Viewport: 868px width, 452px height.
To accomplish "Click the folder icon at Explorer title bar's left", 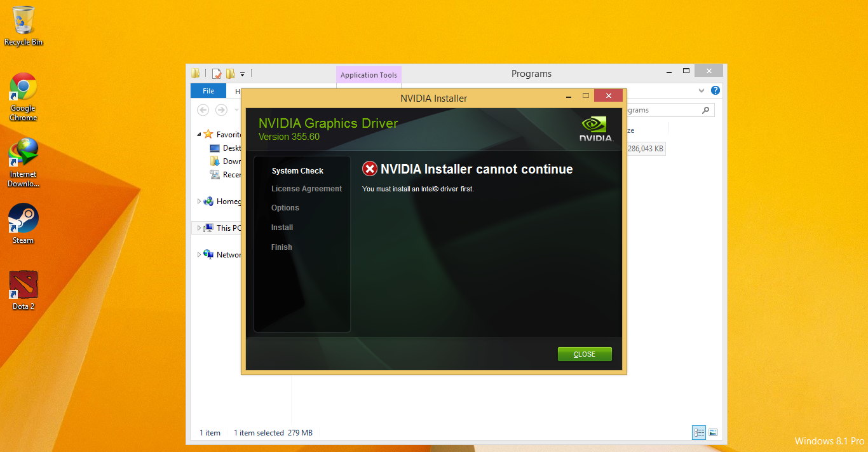I will tap(196, 74).
